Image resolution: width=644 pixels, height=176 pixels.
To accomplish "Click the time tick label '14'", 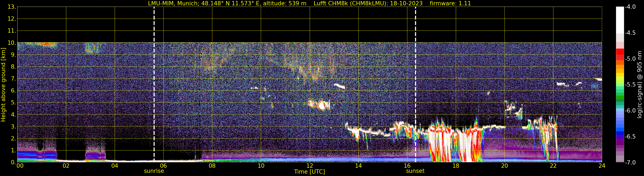I will tap(358, 166).
